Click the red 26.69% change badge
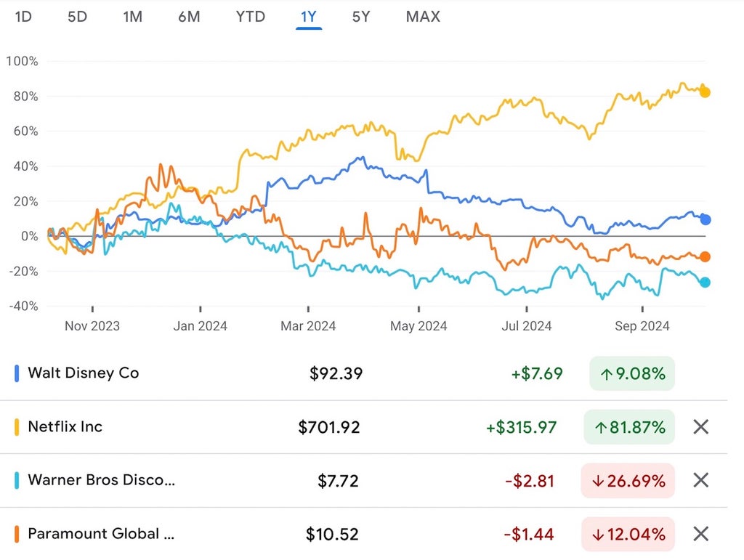Screen dimensions: 744x560 point(628,480)
